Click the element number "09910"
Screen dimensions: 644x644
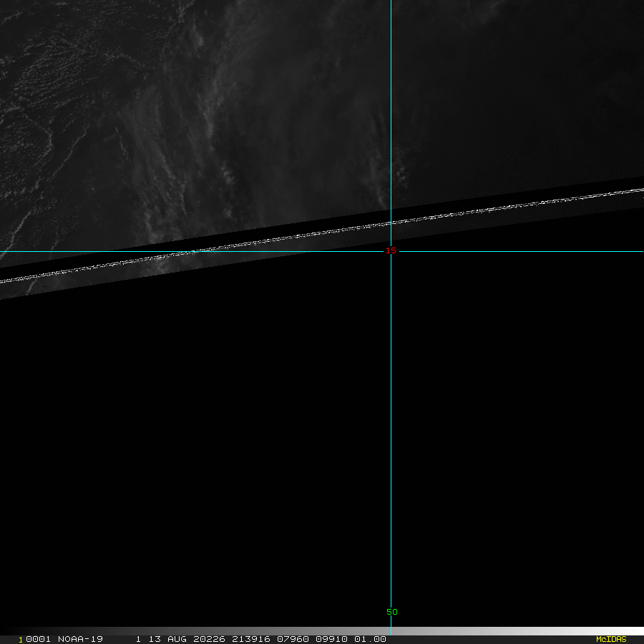pyautogui.click(x=331, y=639)
